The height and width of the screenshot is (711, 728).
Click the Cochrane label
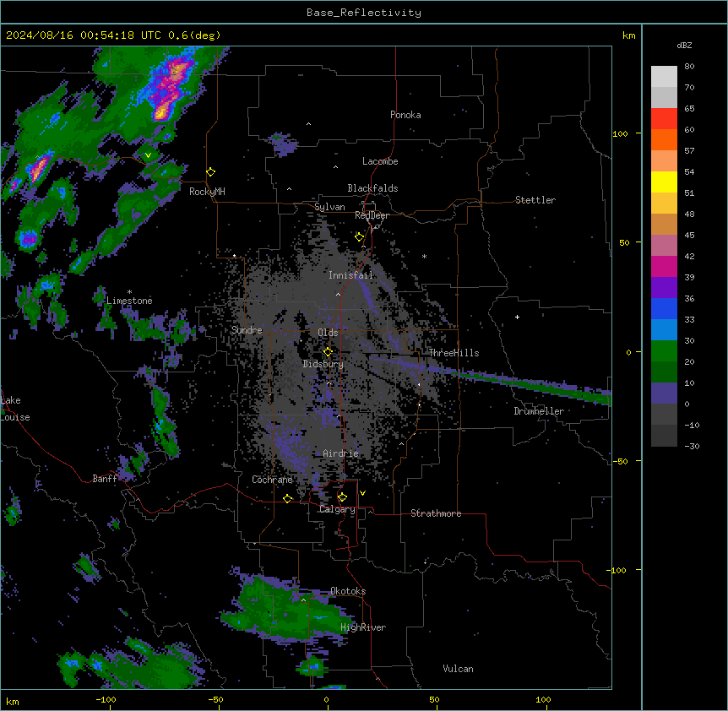(x=272, y=480)
